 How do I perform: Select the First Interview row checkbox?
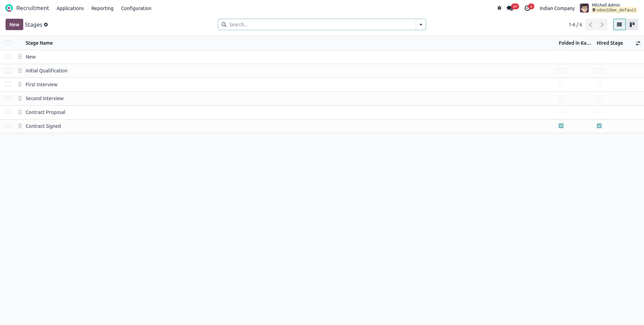8,84
